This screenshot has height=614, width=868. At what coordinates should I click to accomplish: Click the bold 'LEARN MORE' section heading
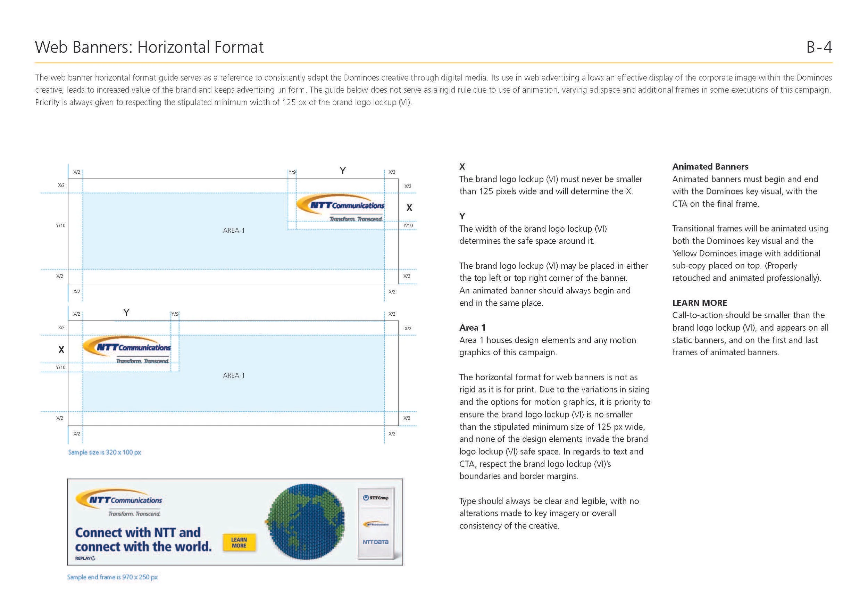pyautogui.click(x=699, y=303)
